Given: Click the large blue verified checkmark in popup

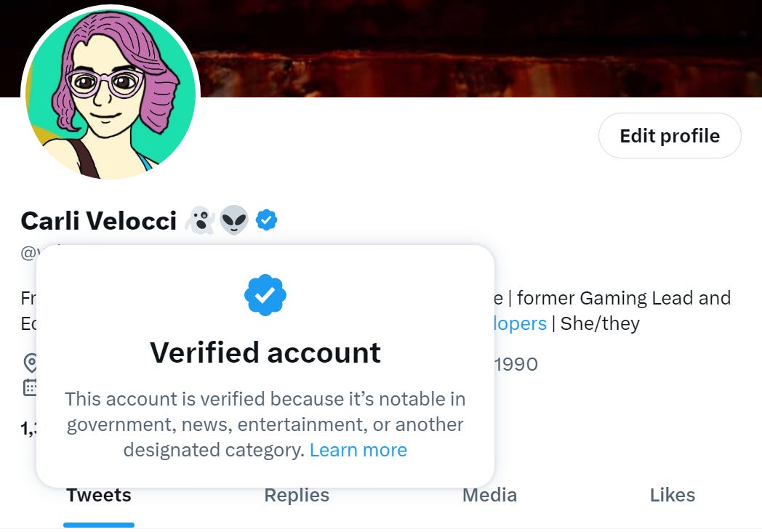Looking at the screenshot, I should [266, 294].
